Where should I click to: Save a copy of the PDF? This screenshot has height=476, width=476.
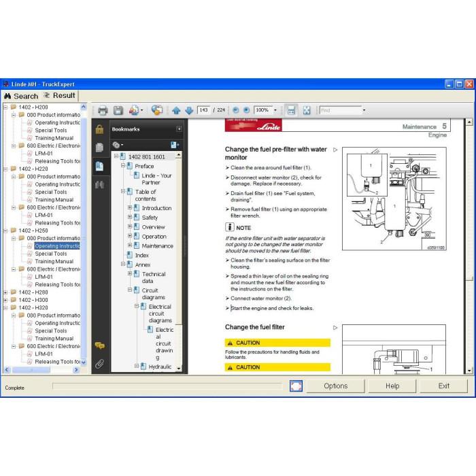click(x=118, y=110)
